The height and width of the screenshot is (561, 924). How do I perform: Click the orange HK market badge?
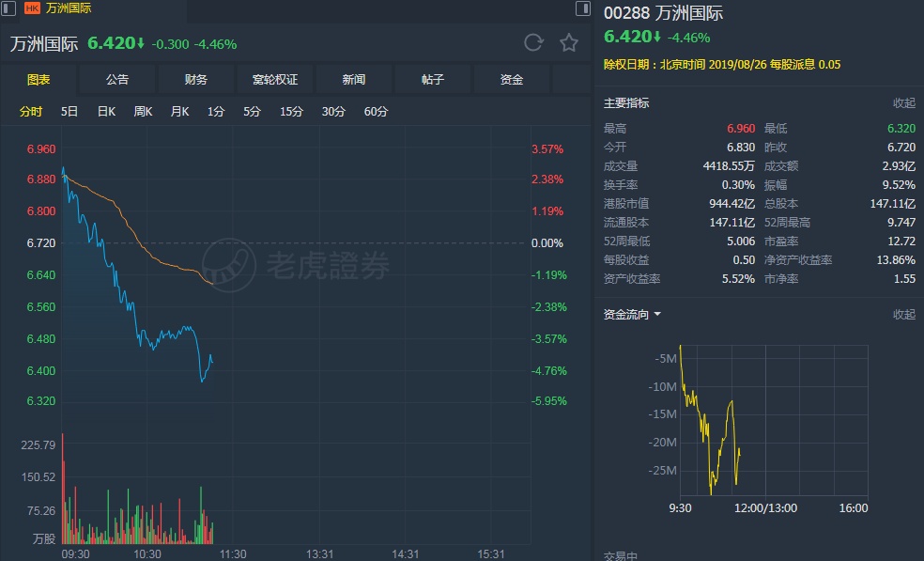(x=32, y=8)
